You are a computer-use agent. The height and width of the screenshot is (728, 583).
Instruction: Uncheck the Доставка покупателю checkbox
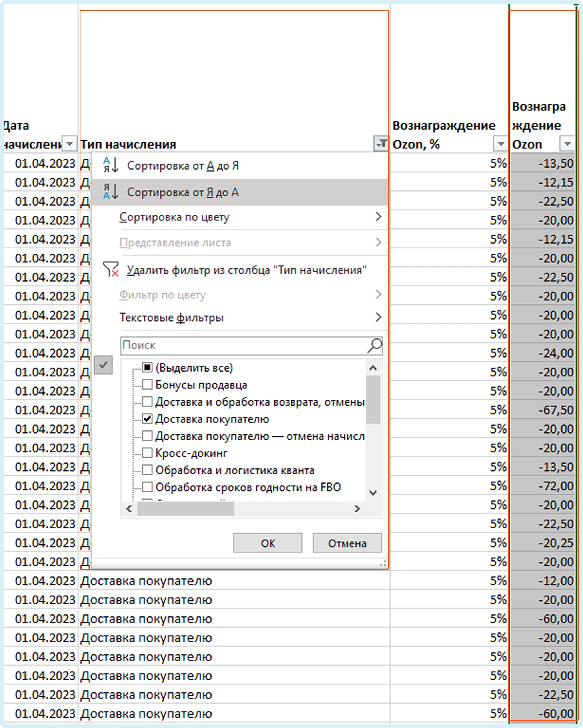(147, 419)
